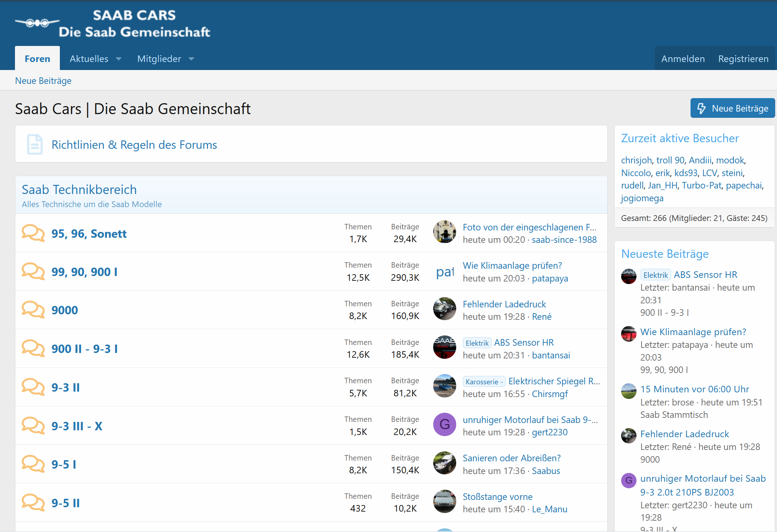Click the chat icon beside 9-3 III - X
This screenshot has height=532, width=777.
[33, 426]
